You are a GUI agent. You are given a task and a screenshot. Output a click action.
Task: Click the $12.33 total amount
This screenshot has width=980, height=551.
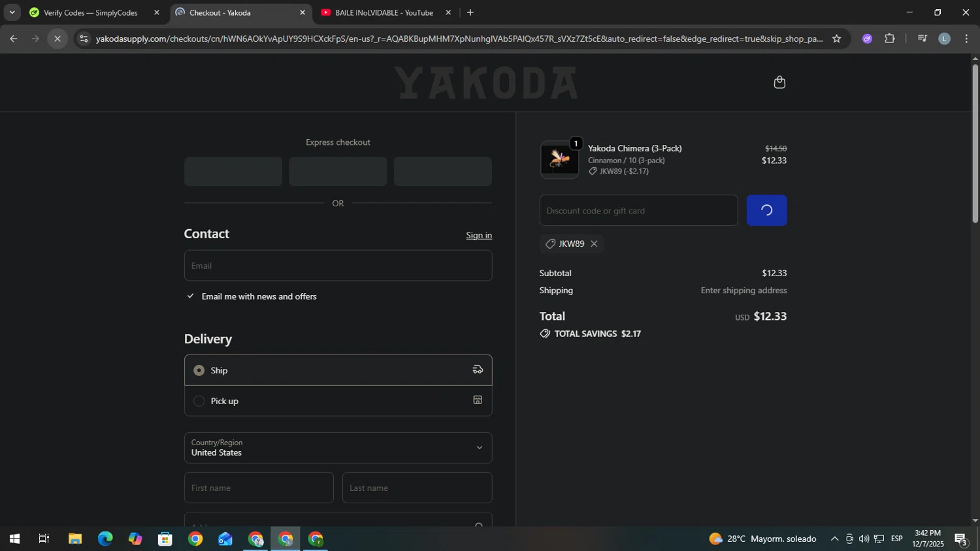pyautogui.click(x=770, y=317)
